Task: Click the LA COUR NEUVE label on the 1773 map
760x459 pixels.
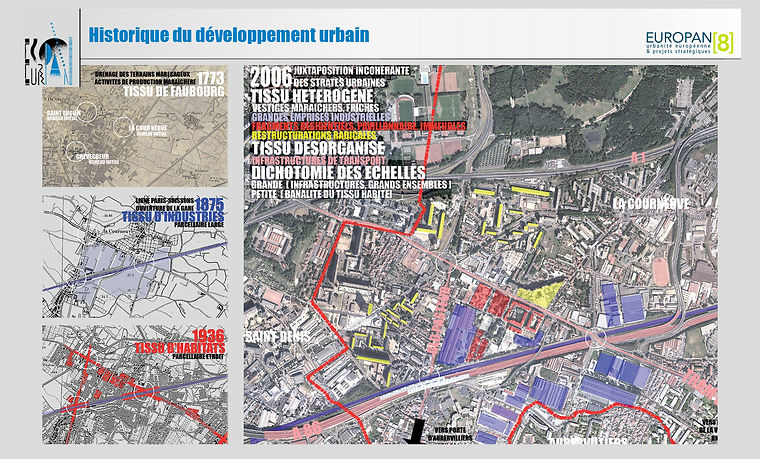Action: point(147,128)
